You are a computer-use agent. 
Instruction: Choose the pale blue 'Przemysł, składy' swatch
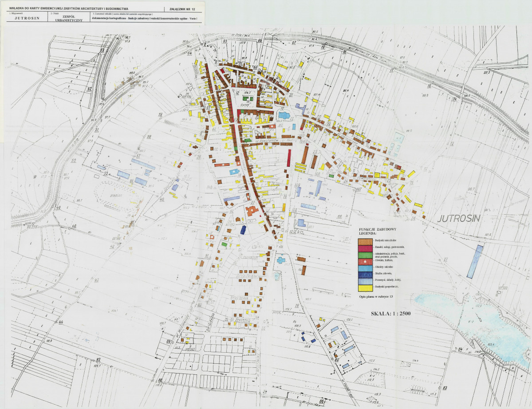(x=365, y=282)
